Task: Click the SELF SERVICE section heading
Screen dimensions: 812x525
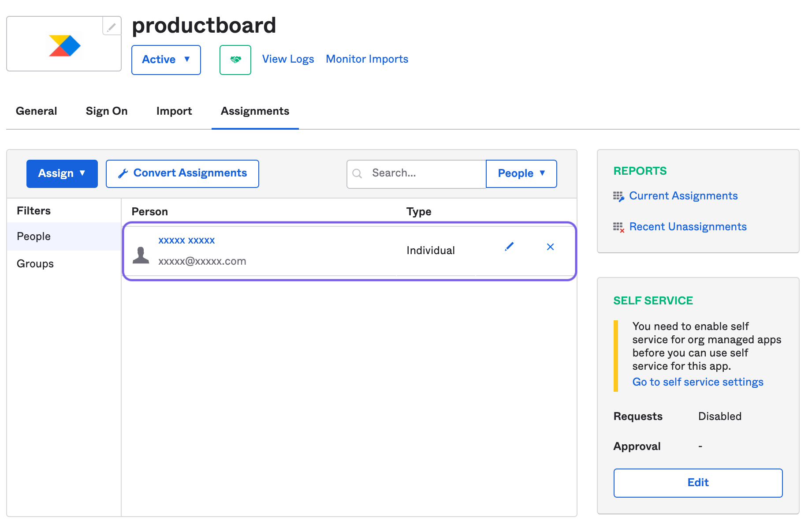Action: pyautogui.click(x=653, y=301)
